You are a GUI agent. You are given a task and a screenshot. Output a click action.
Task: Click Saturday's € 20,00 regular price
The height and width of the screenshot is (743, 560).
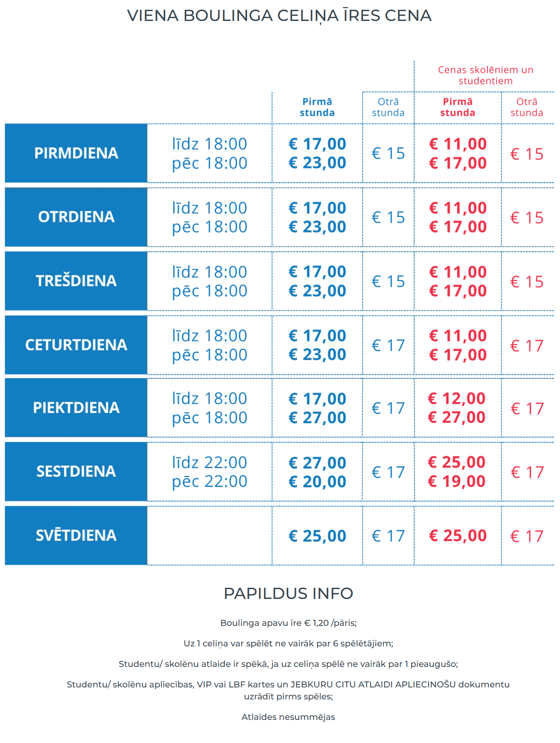(x=317, y=482)
